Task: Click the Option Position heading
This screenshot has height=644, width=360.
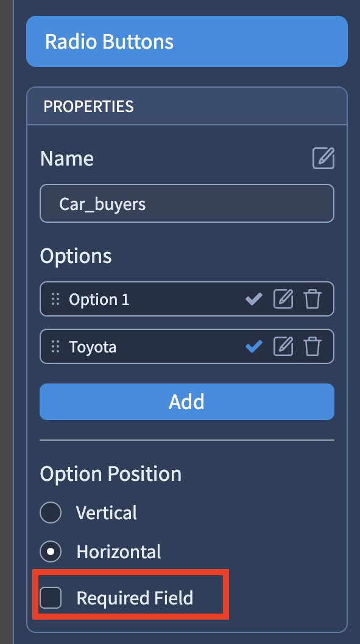Action: coord(110,474)
